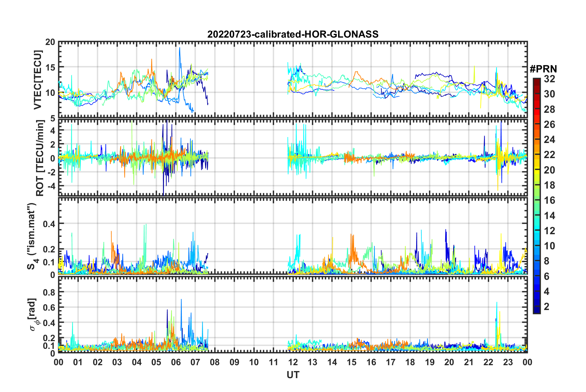Select the 20 tick on VTEC axis
586x392 pixels.
(50, 42)
